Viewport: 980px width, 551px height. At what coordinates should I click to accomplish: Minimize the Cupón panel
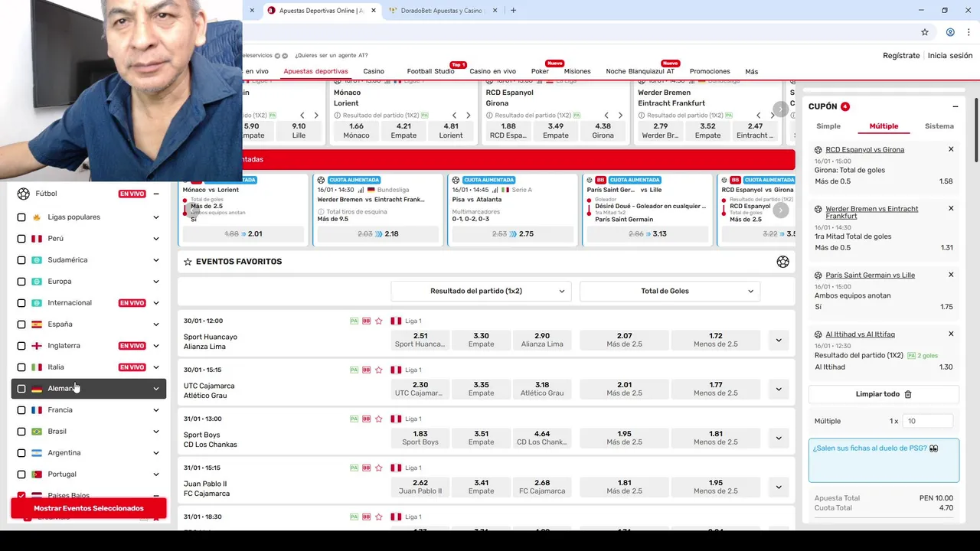[955, 106]
